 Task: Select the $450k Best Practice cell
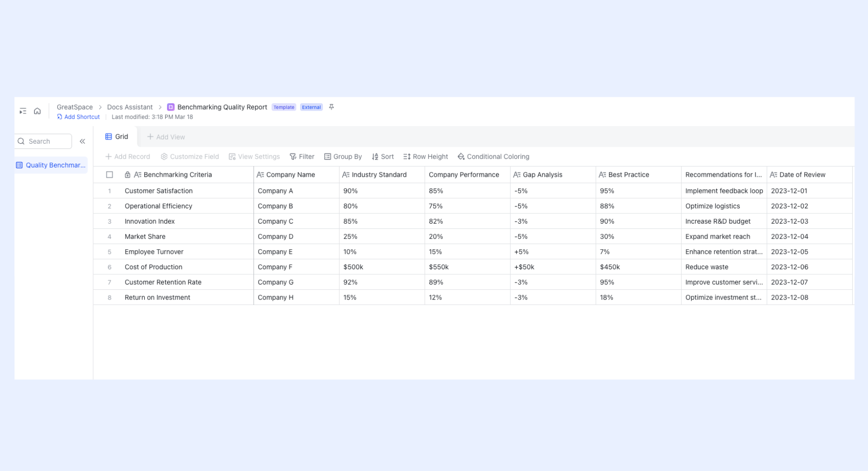coord(639,267)
